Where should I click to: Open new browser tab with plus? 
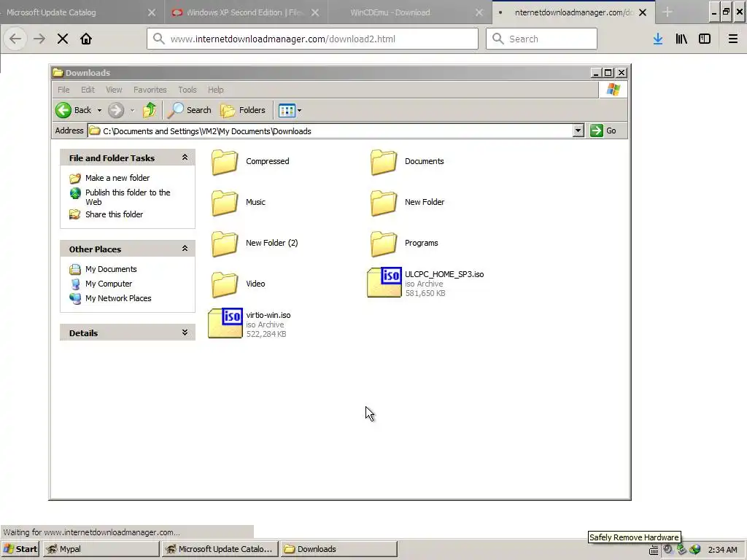[667, 12]
